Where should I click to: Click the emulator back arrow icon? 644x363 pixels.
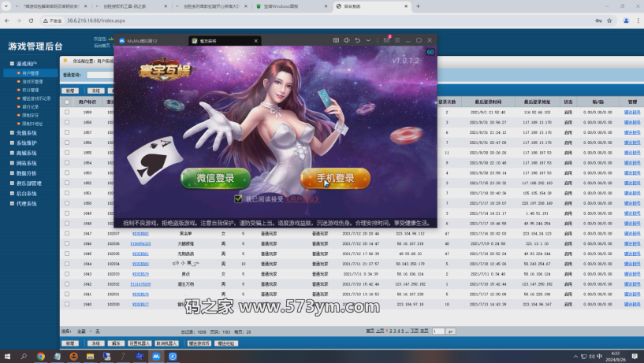357,40
